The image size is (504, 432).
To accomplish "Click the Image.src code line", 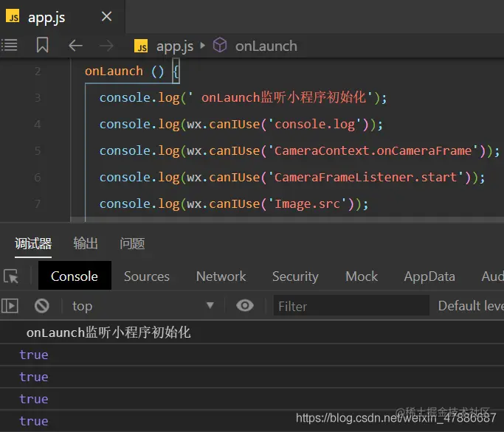I will pyautogui.click(x=234, y=204).
